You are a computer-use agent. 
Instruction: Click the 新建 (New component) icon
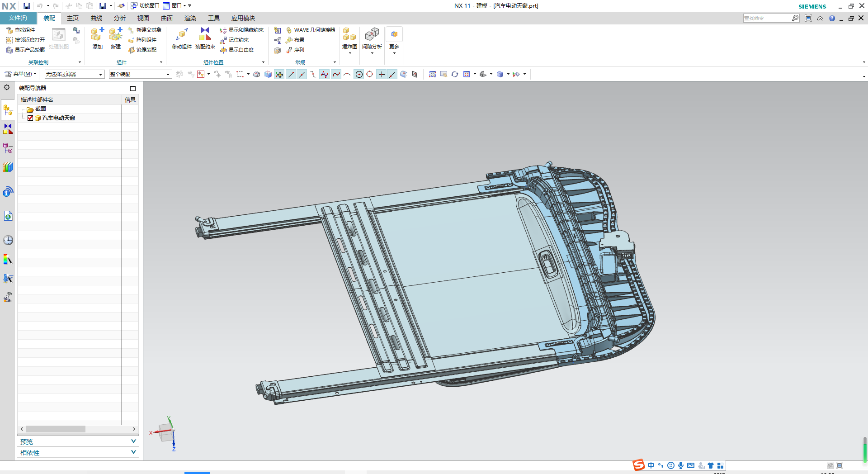pyautogui.click(x=116, y=34)
